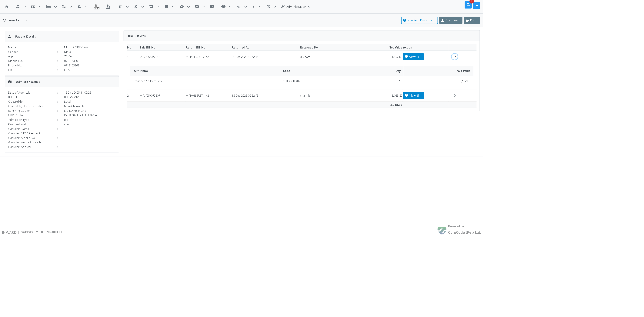Screen dimensions: 644x317
Task: Click total net value -4,218.65
Action: coord(395,105)
